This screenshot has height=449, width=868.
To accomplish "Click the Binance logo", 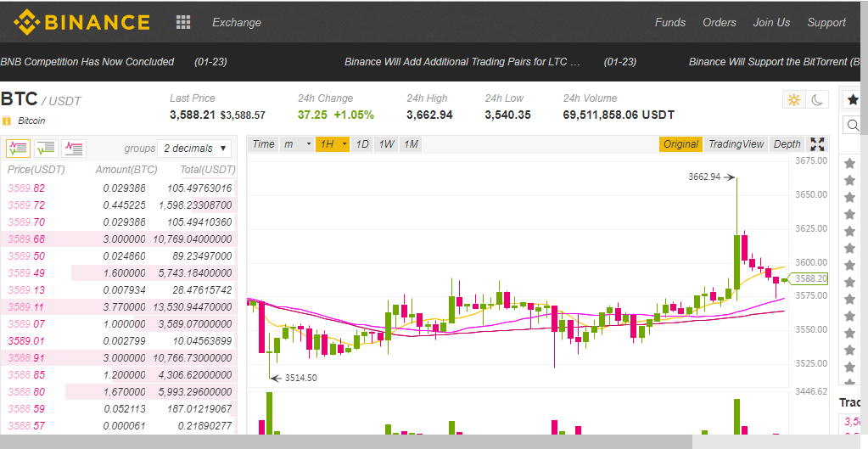I will 82,22.
